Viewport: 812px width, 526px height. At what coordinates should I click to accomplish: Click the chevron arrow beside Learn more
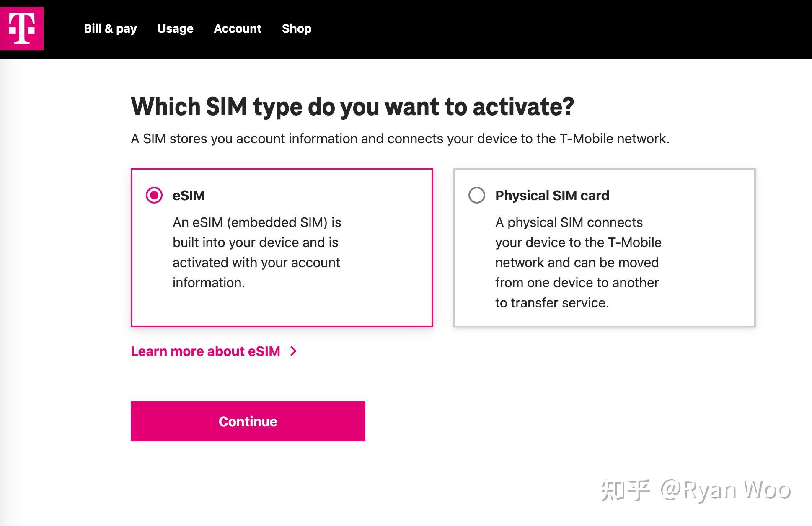coord(293,351)
